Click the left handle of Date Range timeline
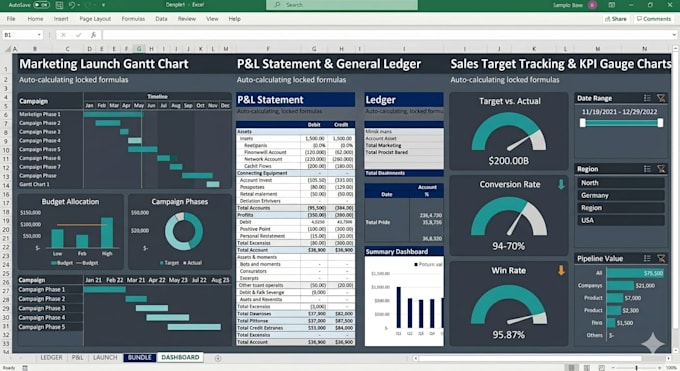The image size is (680, 371). [583, 123]
